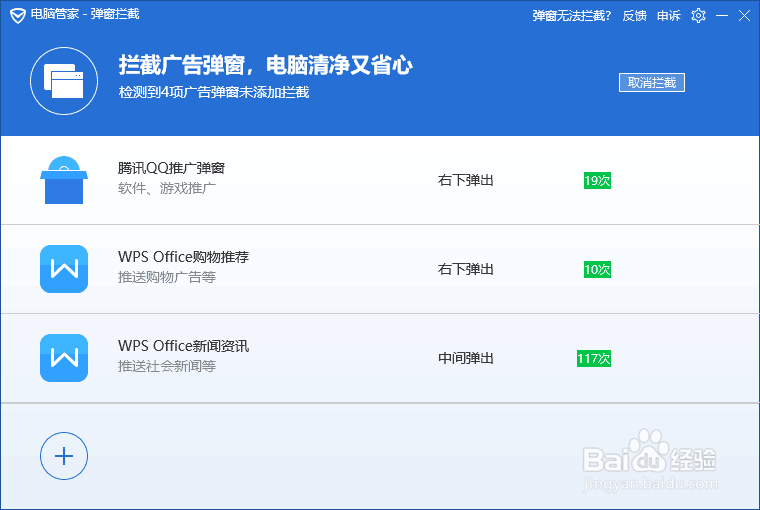Screen dimensions: 760x510
Task: Minimize the 电脑管家 window
Action: click(x=722, y=16)
